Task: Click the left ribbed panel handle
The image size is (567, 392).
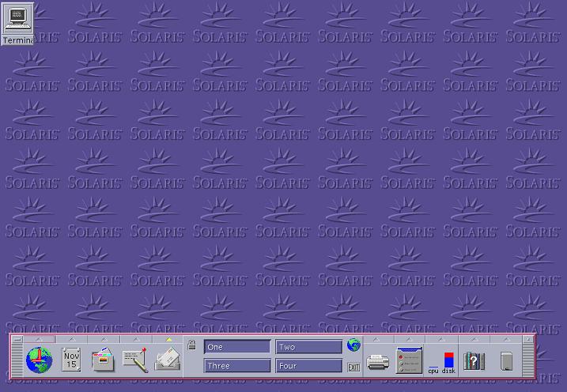Action: [x=17, y=360]
